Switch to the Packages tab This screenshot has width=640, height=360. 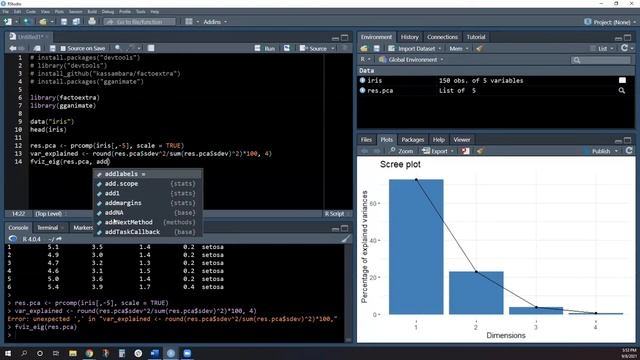click(413, 140)
